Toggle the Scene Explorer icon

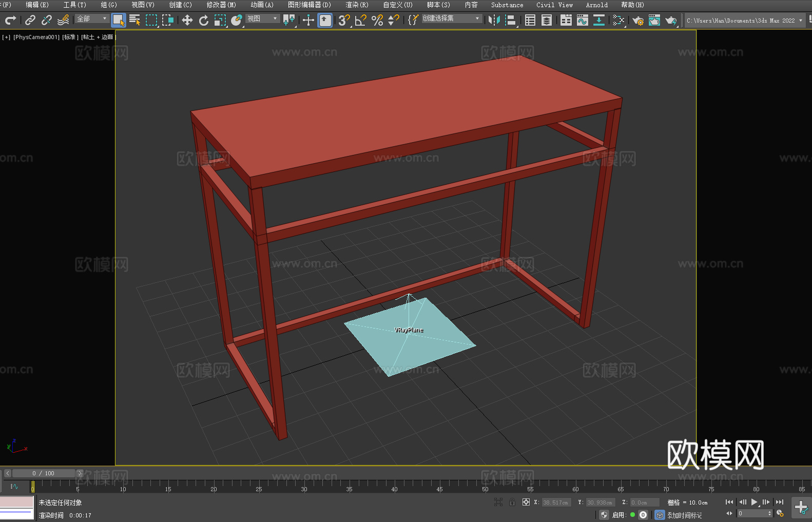tap(530, 20)
